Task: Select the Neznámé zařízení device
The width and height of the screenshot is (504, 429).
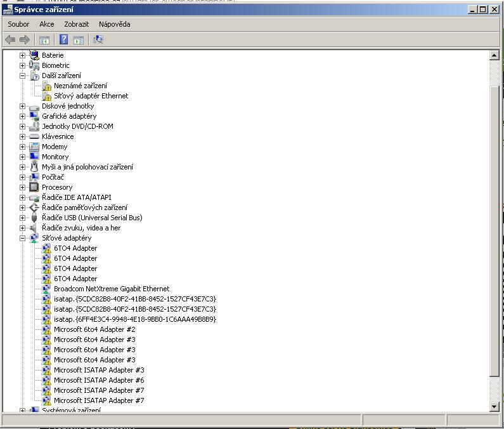Action: pyautogui.click(x=80, y=86)
